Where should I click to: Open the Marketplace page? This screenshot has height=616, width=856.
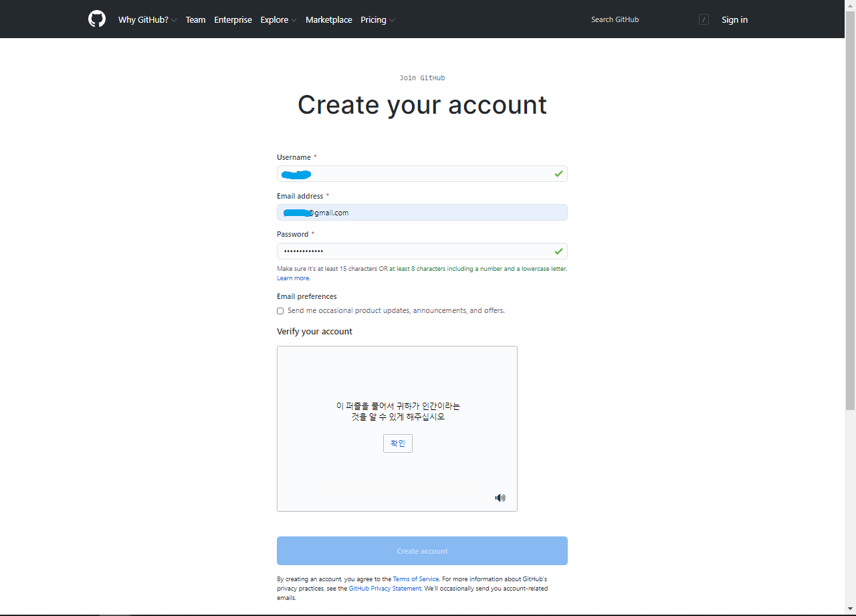coord(329,19)
